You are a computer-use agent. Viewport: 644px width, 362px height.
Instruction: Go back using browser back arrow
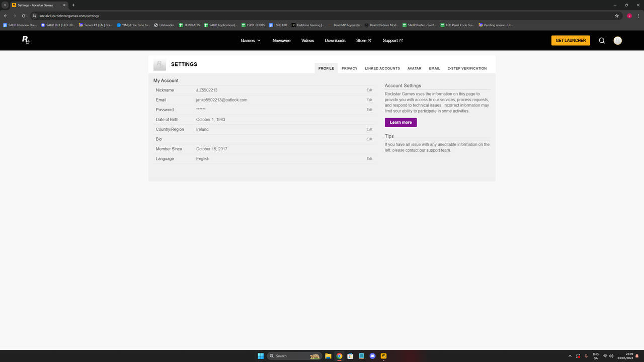(x=6, y=16)
